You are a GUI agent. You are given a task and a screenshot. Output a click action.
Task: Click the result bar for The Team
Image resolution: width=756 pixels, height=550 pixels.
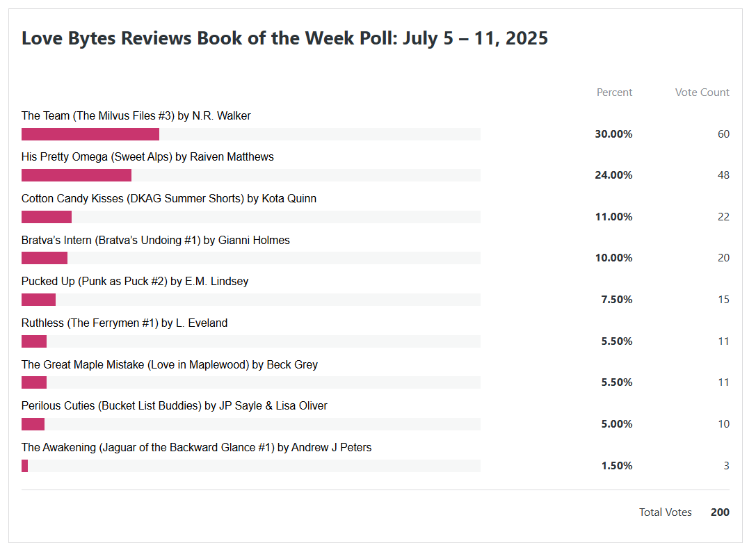[x=90, y=134]
